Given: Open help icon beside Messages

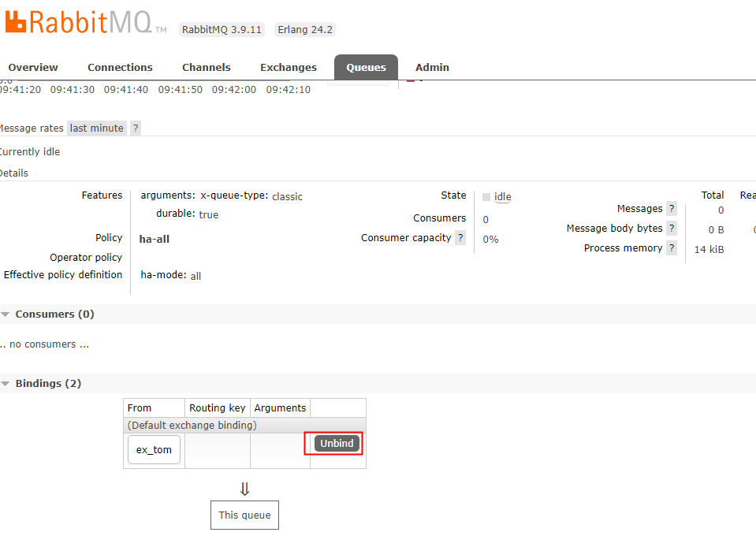Looking at the screenshot, I should coord(672,208).
